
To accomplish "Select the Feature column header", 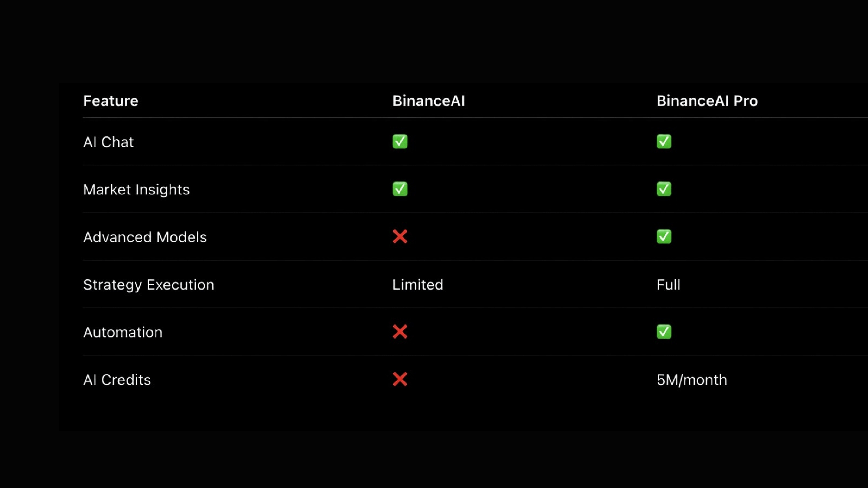I will point(110,101).
